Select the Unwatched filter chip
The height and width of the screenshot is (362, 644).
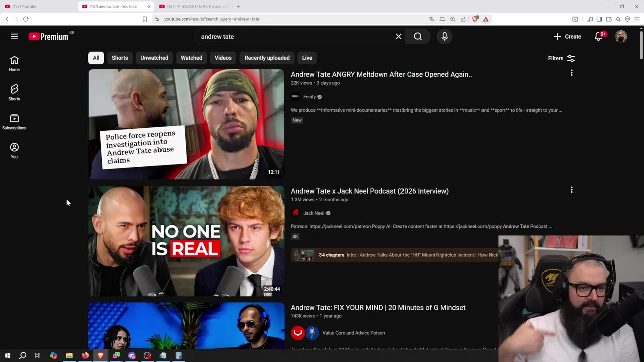154,58
